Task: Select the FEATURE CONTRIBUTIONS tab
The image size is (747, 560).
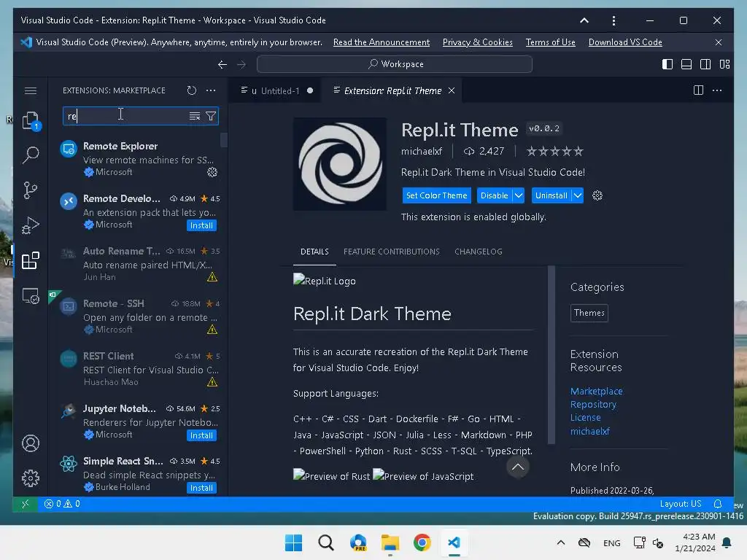Action: tap(392, 252)
